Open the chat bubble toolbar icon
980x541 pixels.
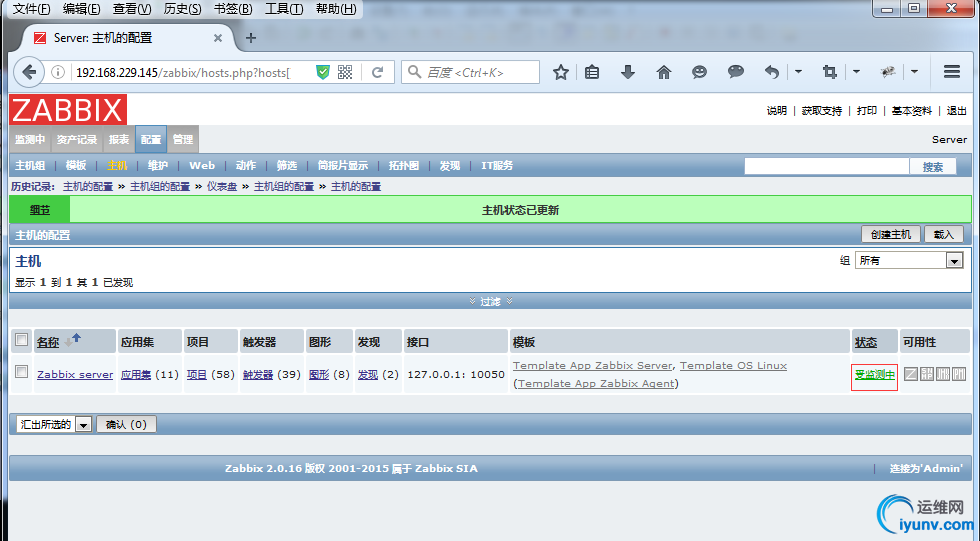736,72
